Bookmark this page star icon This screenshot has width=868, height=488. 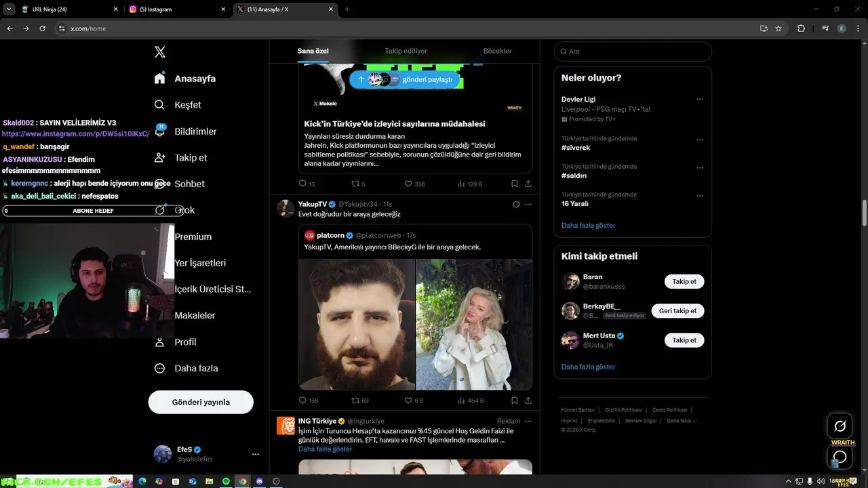coord(778,28)
